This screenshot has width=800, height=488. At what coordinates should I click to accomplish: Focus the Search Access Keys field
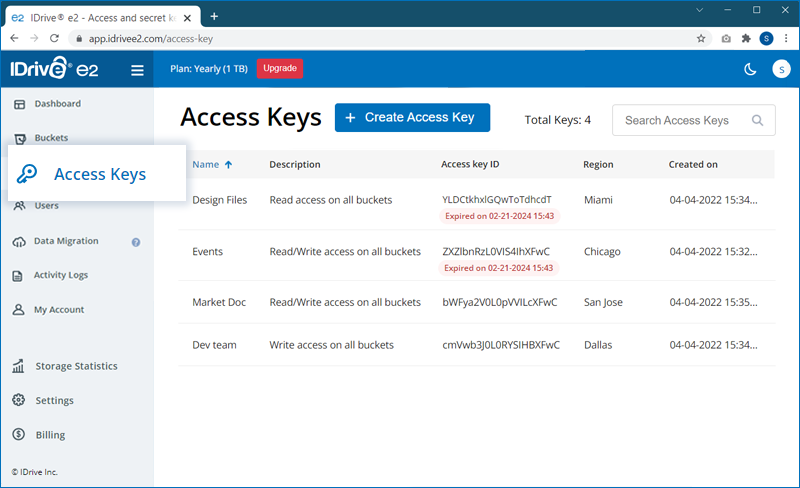(694, 120)
